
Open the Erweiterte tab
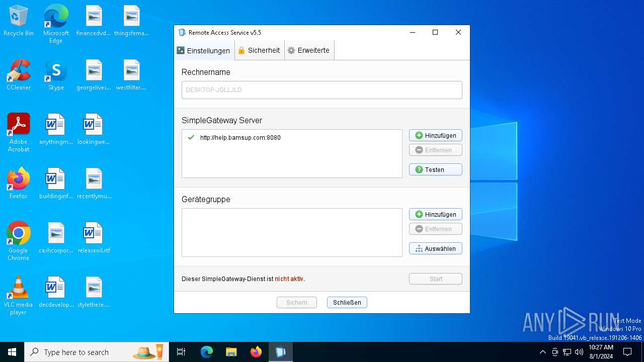309,50
